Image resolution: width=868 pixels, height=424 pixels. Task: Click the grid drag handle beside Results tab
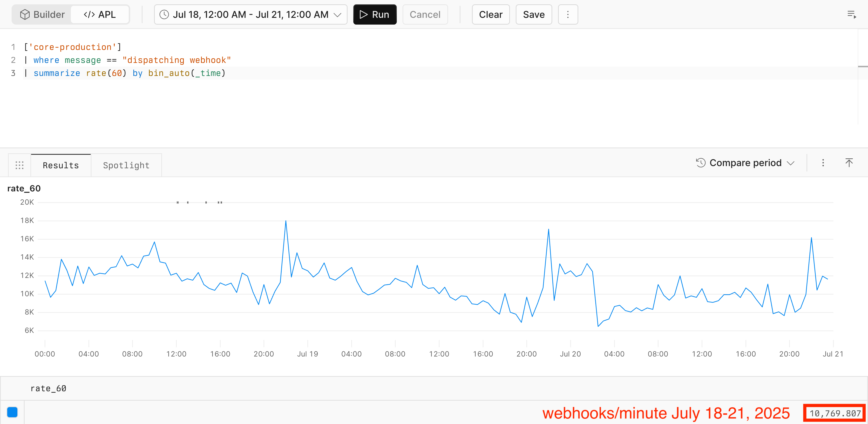20,165
